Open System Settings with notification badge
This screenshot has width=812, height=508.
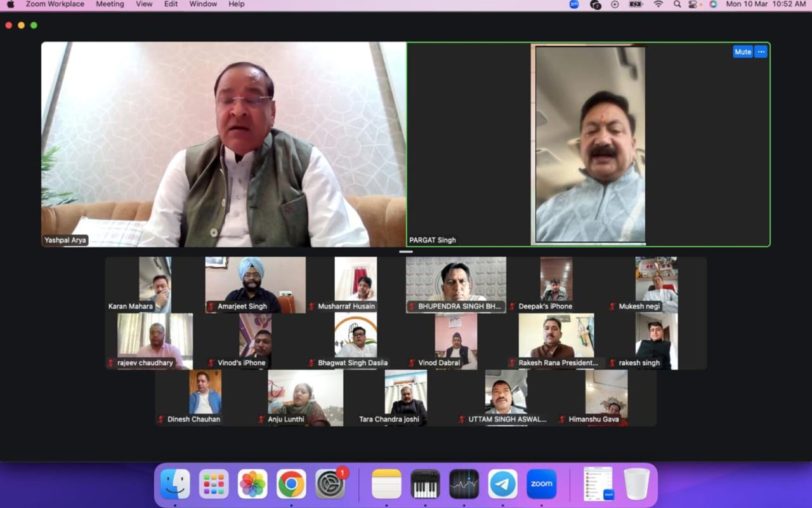[x=330, y=484]
